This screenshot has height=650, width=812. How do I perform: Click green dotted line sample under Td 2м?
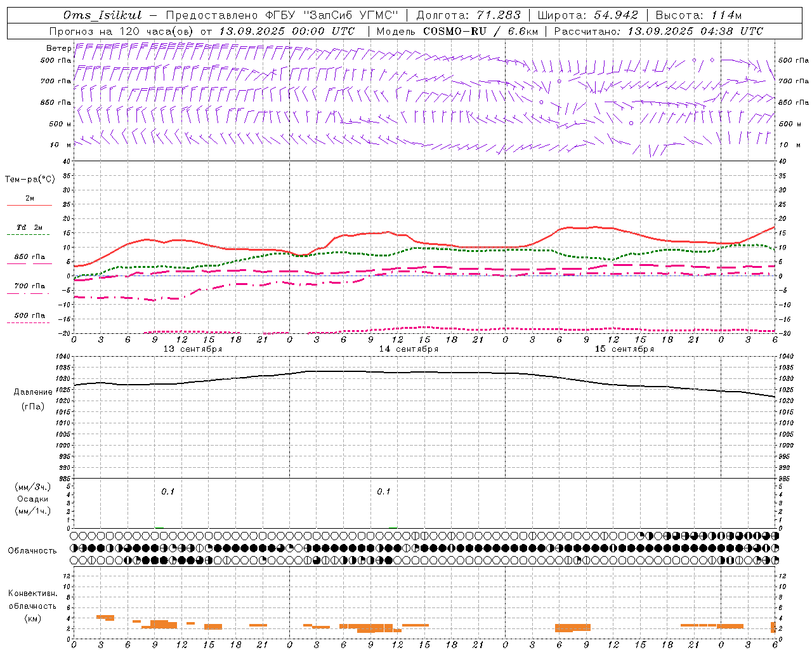[28, 235]
